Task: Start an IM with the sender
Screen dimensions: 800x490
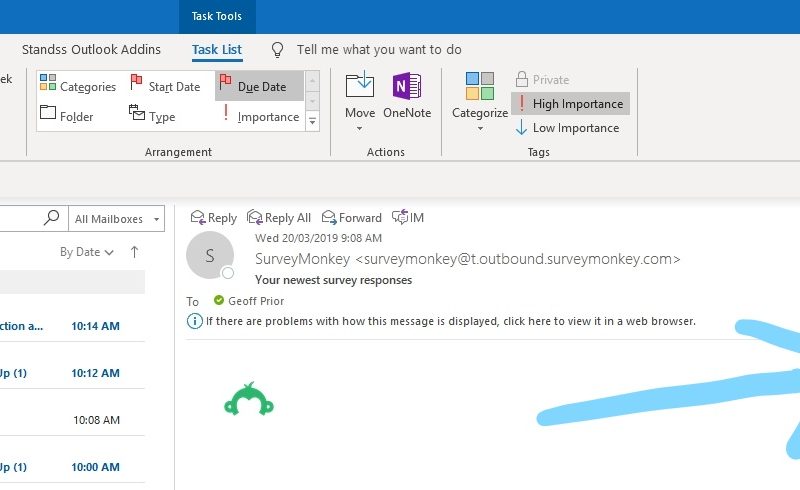Action: point(408,218)
